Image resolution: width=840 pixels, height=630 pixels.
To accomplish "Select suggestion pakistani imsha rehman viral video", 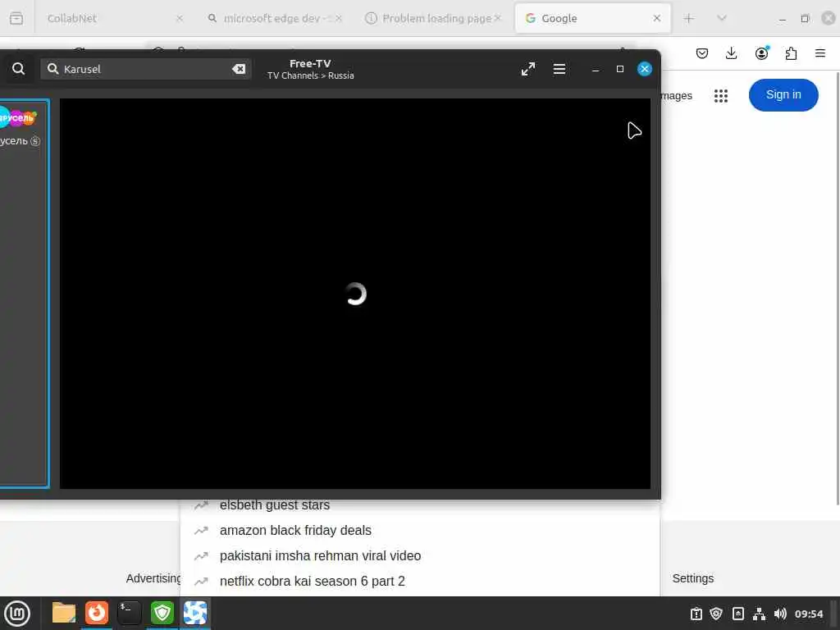I will click(420, 555).
